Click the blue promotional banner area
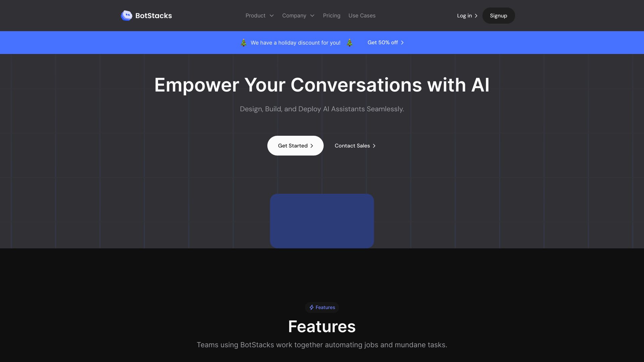Viewport: 644px width, 362px height. pyautogui.click(x=322, y=43)
